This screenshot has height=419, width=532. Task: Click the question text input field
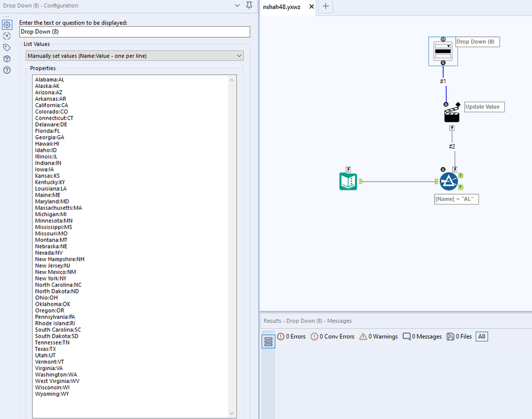pyautogui.click(x=135, y=32)
